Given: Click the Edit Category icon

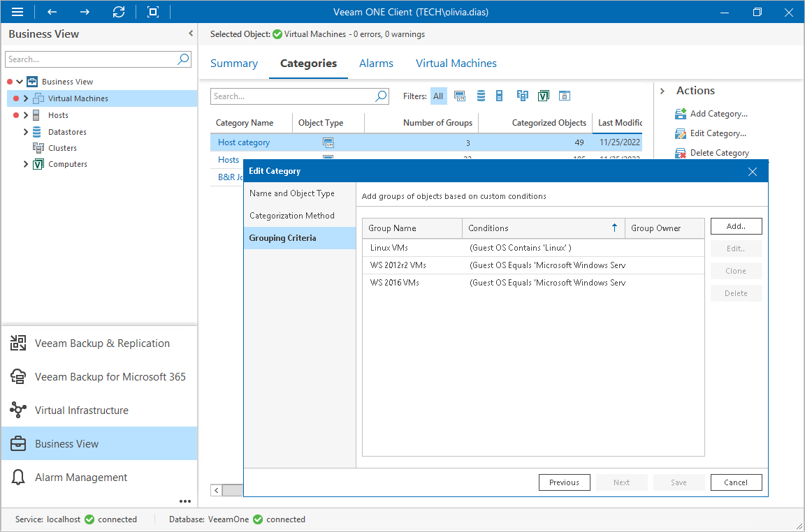Looking at the screenshot, I should coord(681,133).
